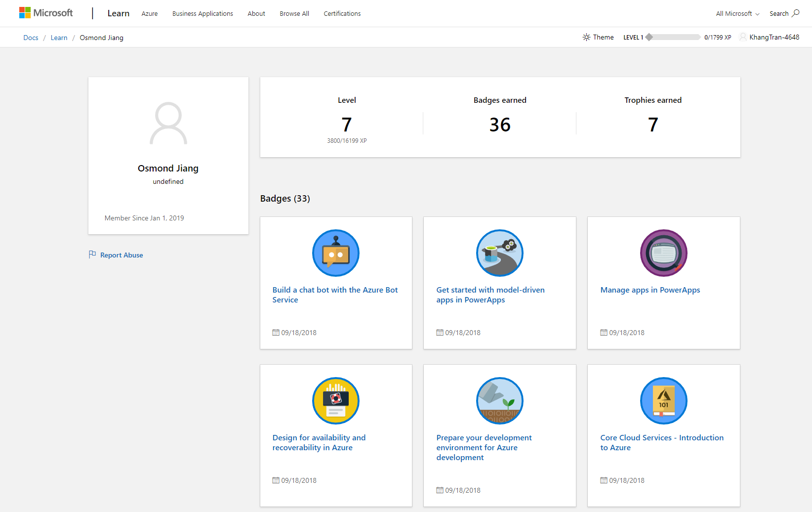Viewport: 812px width, 512px height.
Task: Click calendar icon on Azure Bot Service card
Action: coord(276,333)
